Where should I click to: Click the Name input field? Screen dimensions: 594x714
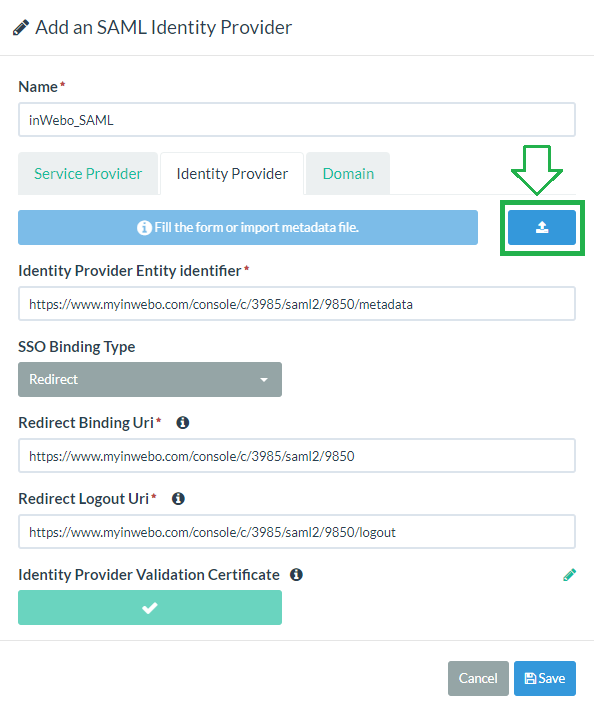point(297,120)
